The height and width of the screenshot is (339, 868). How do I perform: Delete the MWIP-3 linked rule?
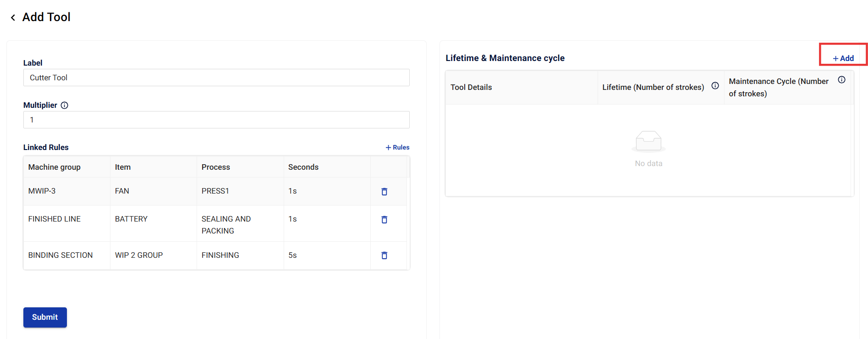pos(384,192)
